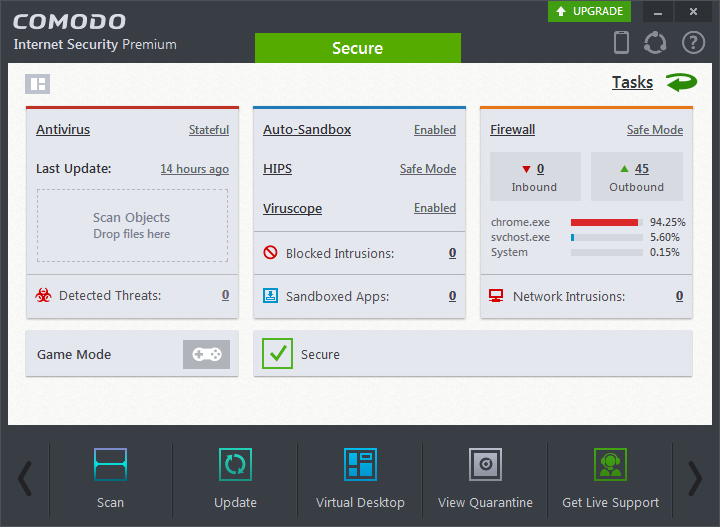Open the Detected Threats count
720x527 pixels.
click(x=225, y=295)
